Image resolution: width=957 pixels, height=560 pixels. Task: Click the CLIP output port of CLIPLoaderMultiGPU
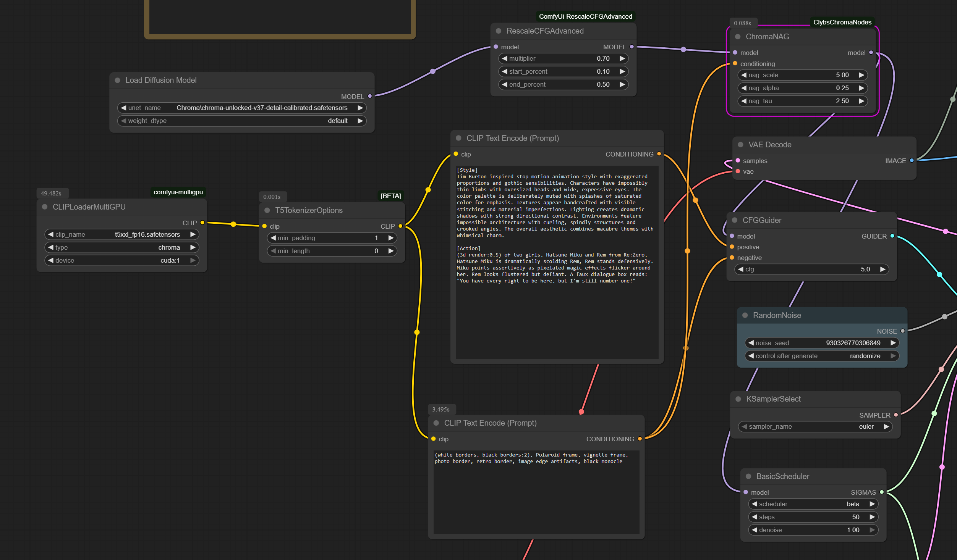(x=202, y=223)
